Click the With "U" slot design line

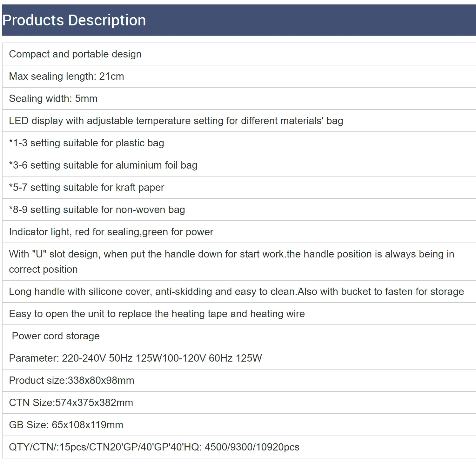(231, 254)
